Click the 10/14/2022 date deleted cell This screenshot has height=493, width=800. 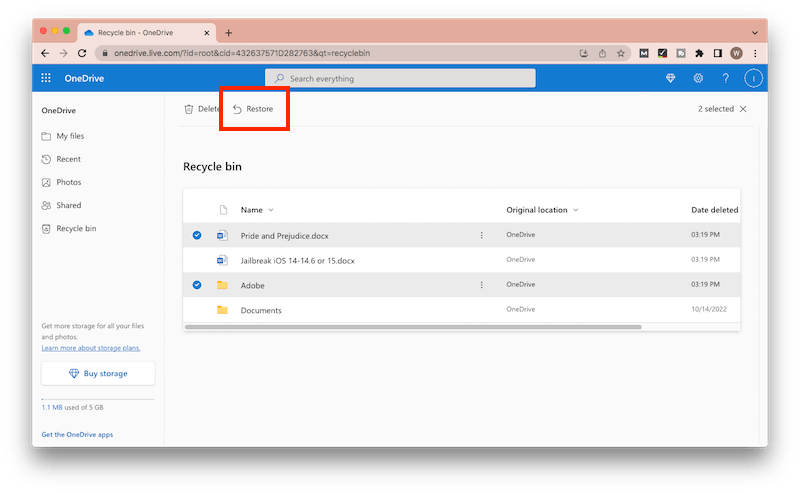tap(709, 309)
